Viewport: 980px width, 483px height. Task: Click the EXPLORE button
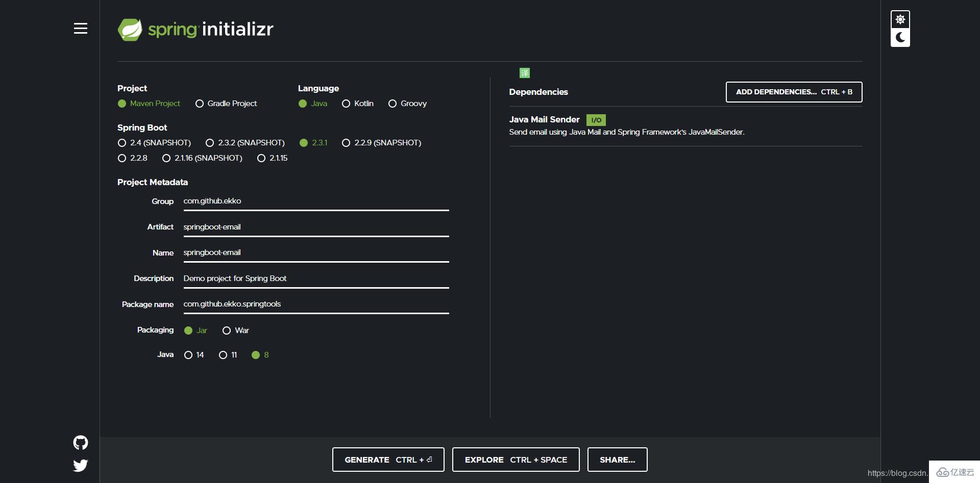click(x=516, y=460)
